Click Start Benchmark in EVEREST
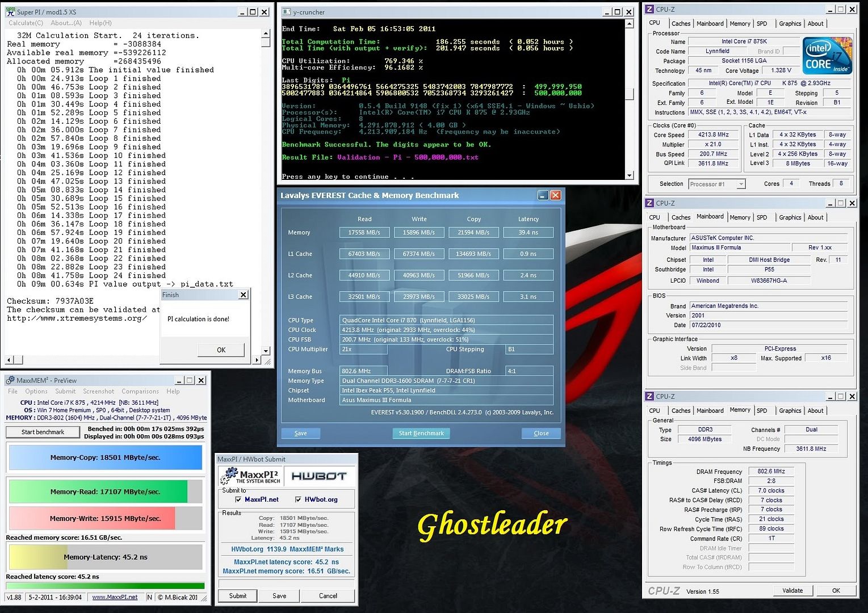 click(x=421, y=433)
